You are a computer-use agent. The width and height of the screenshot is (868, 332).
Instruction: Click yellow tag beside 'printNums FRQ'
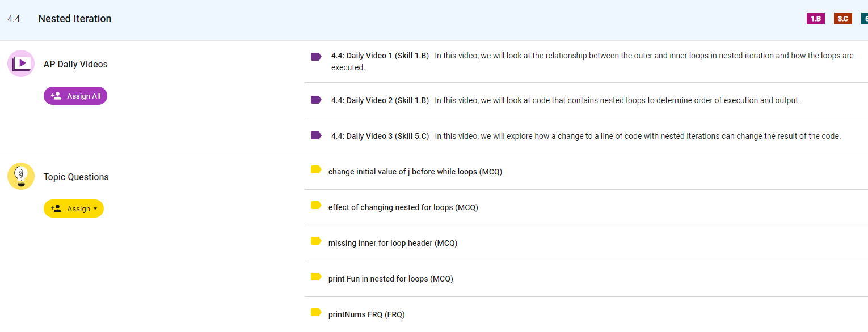[x=316, y=312]
